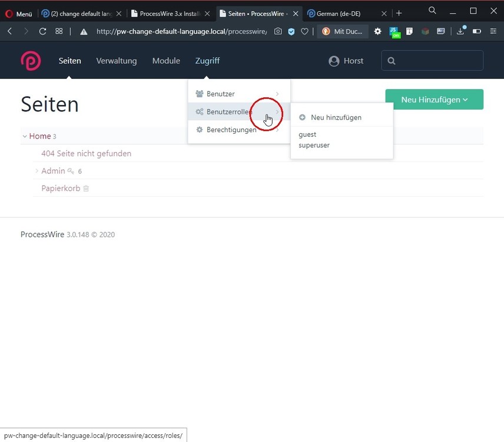Select the superuser role link
Screen dimensions: 504x442
(x=314, y=145)
